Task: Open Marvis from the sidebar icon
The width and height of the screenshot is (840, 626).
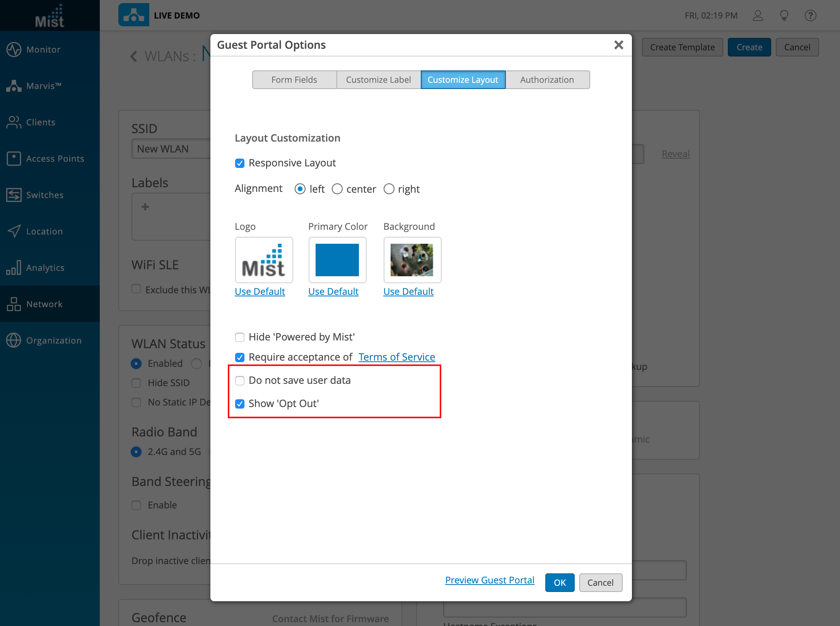Action: pos(14,86)
